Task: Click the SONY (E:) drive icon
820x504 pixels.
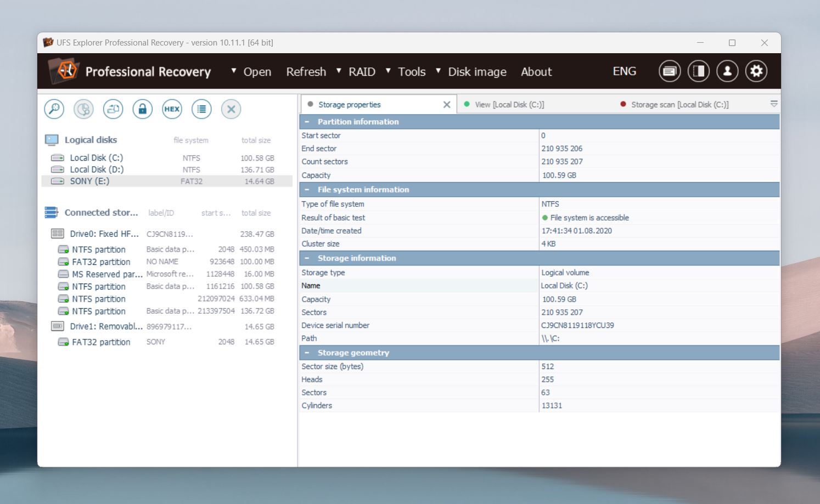Action: tap(58, 181)
